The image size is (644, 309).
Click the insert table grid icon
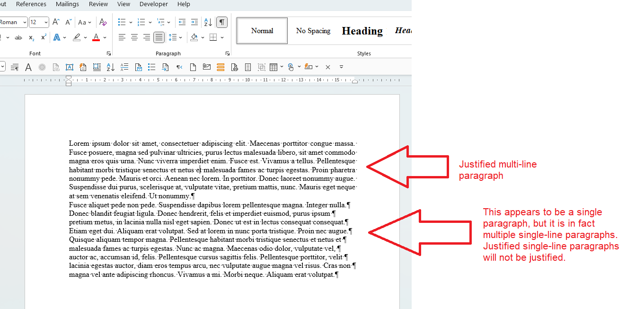coord(273,67)
